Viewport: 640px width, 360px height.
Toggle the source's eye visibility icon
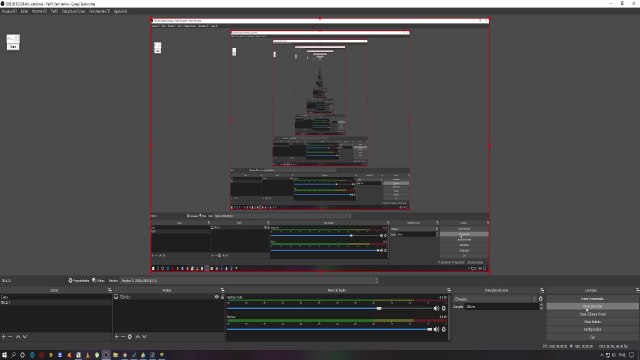click(217, 297)
